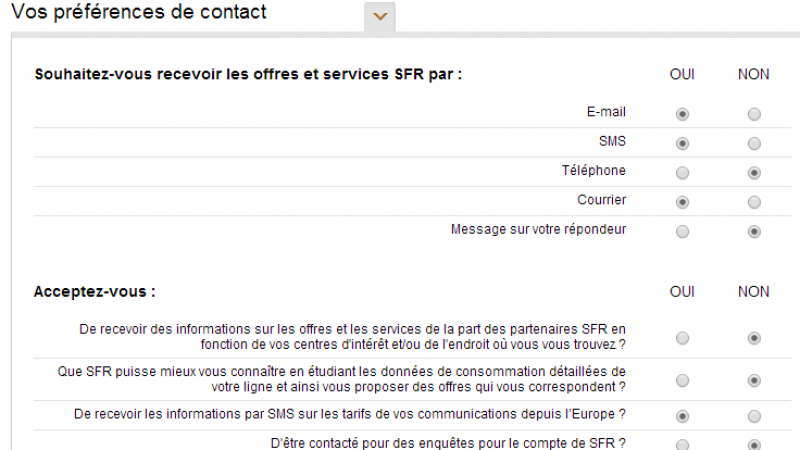Viewport: 800px width, 450px height.
Task: Choose NON for SMS offers
Action: (754, 143)
